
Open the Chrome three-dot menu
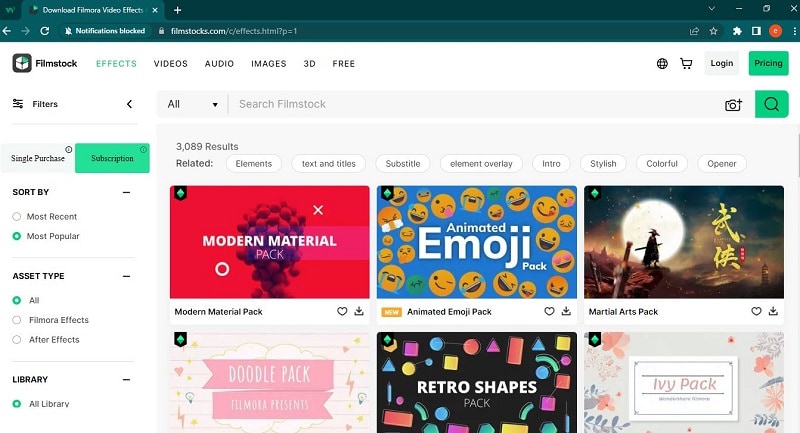tap(794, 31)
